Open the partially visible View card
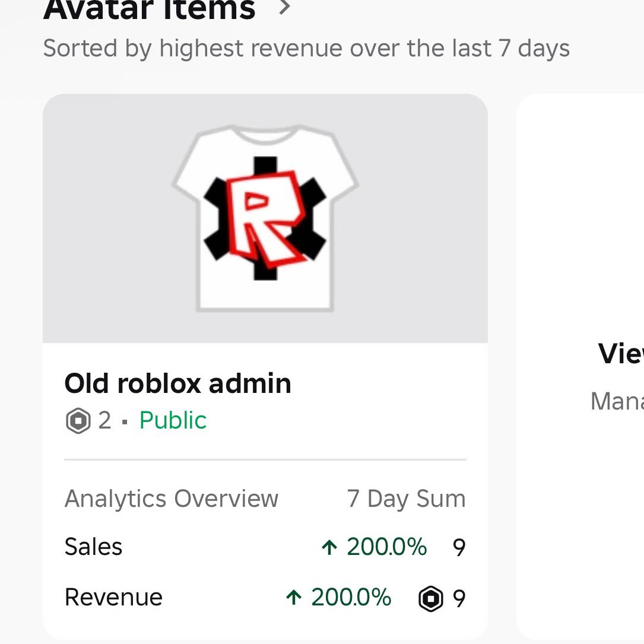Viewport: 644px width, 644px height. (x=580, y=366)
